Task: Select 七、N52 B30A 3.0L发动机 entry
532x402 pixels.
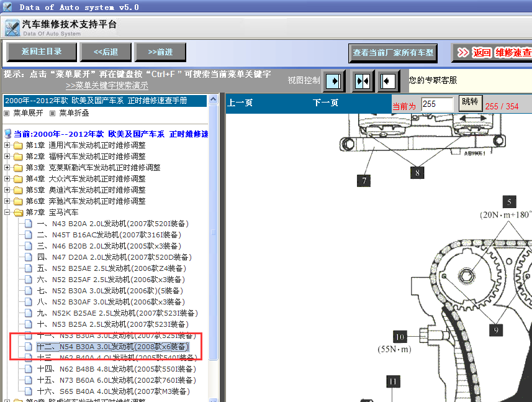Action: tap(110, 291)
